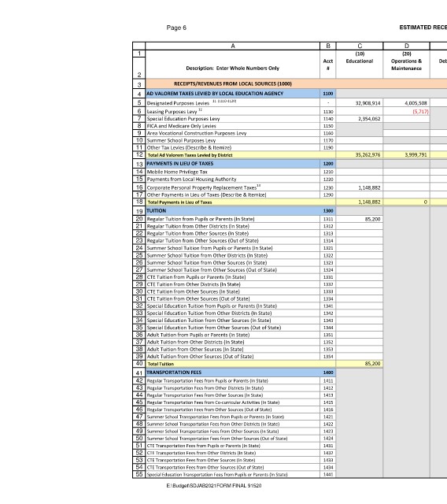Image resolution: width=447 pixels, height=504 pixels.
Task: Click 'TRANSPORTATION FEES' section heading
Action: pyautogui.click(x=174, y=372)
